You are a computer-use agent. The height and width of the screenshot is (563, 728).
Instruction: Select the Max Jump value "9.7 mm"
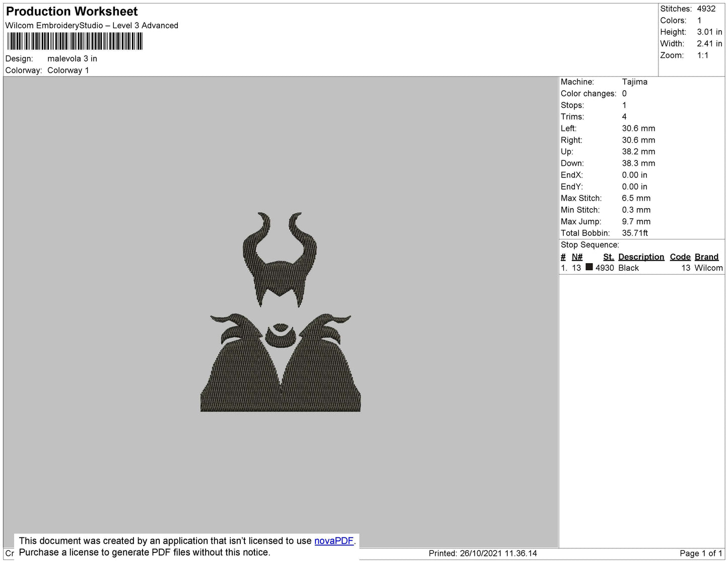[x=636, y=221]
